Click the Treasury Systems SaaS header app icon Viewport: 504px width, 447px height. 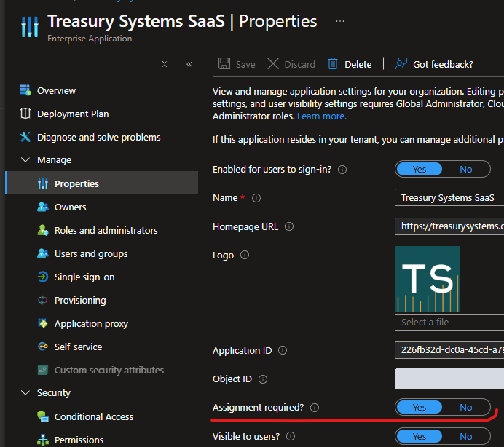point(30,27)
